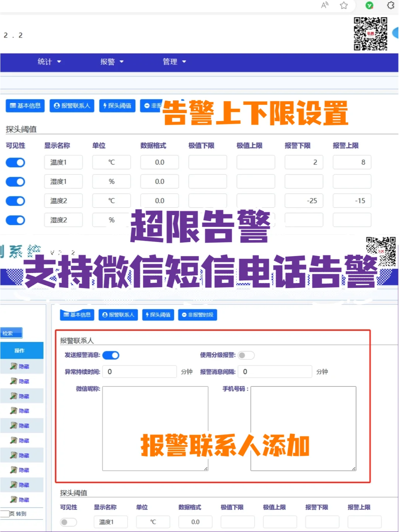Click the browser favorites star icon
Image resolution: width=399 pixels, height=532 pixels.
pos(344,6)
